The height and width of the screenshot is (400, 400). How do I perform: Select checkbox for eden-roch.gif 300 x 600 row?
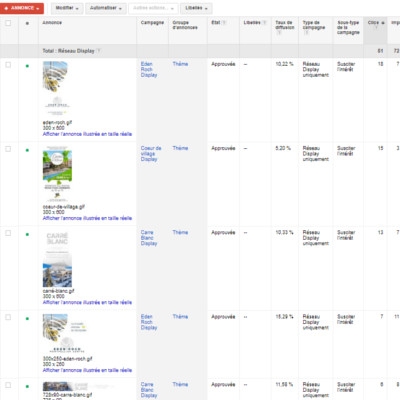coord(8,65)
